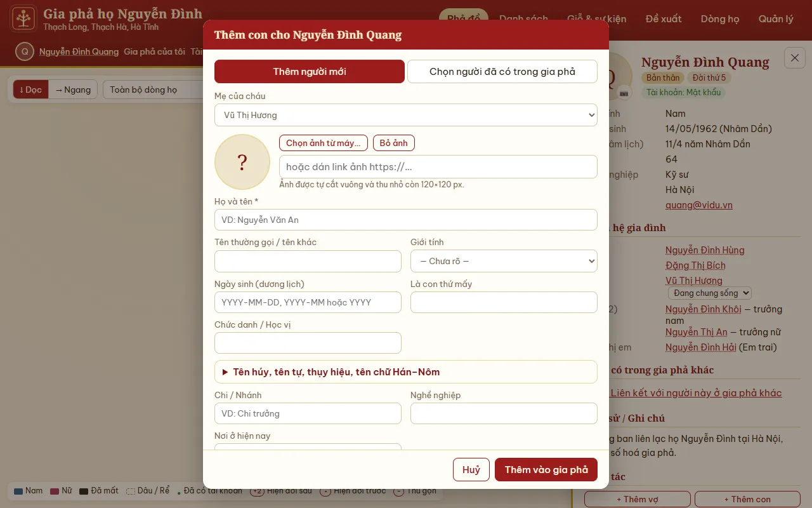
Task: Click the quang@vidu.vn email link
Action: point(699,205)
